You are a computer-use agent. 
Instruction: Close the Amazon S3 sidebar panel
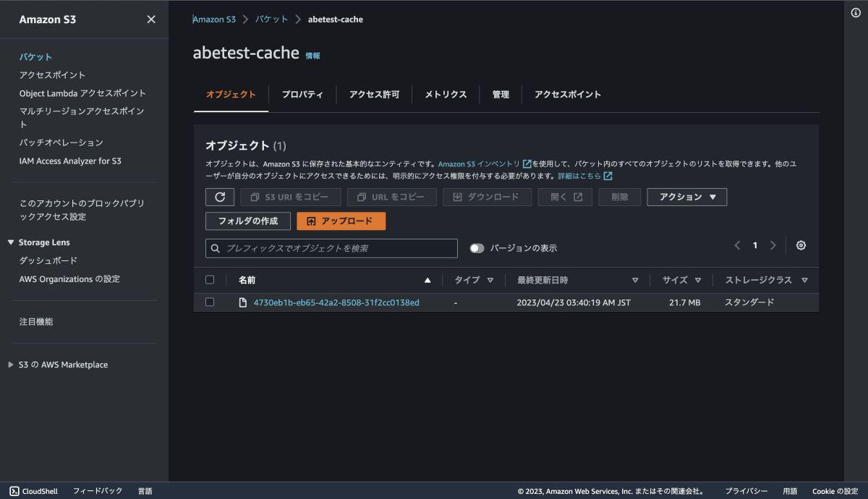pyautogui.click(x=151, y=20)
